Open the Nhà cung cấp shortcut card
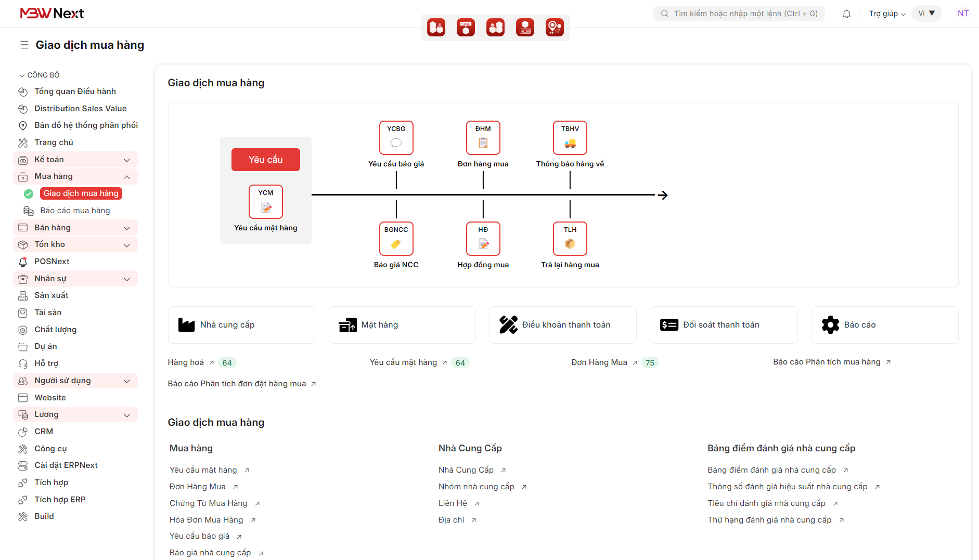The image size is (979, 560). (x=241, y=325)
